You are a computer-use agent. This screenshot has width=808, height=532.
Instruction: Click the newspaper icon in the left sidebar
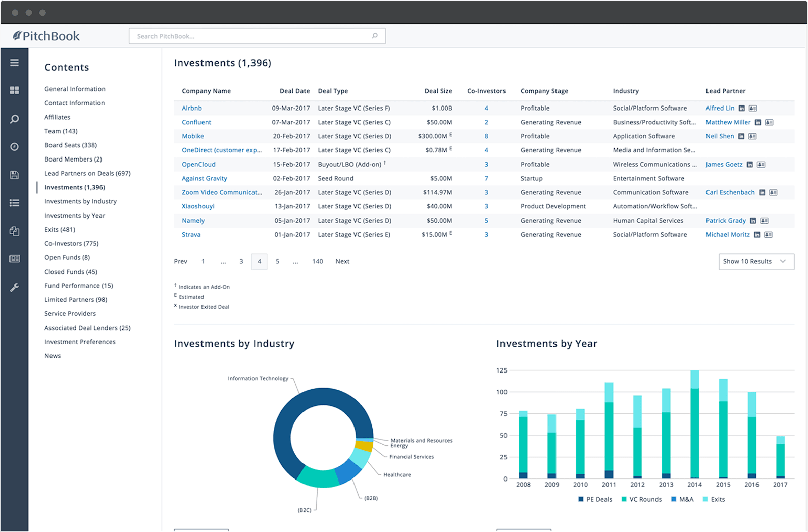coord(14,259)
